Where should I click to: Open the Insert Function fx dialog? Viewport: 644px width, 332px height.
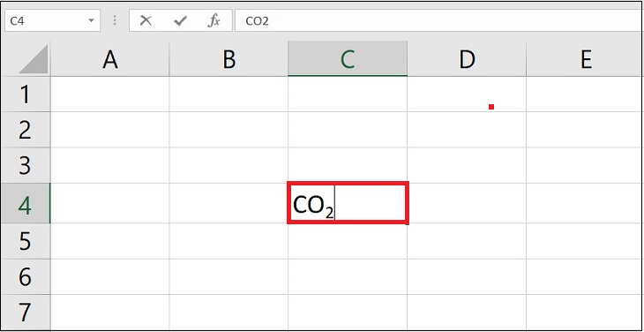[x=213, y=20]
